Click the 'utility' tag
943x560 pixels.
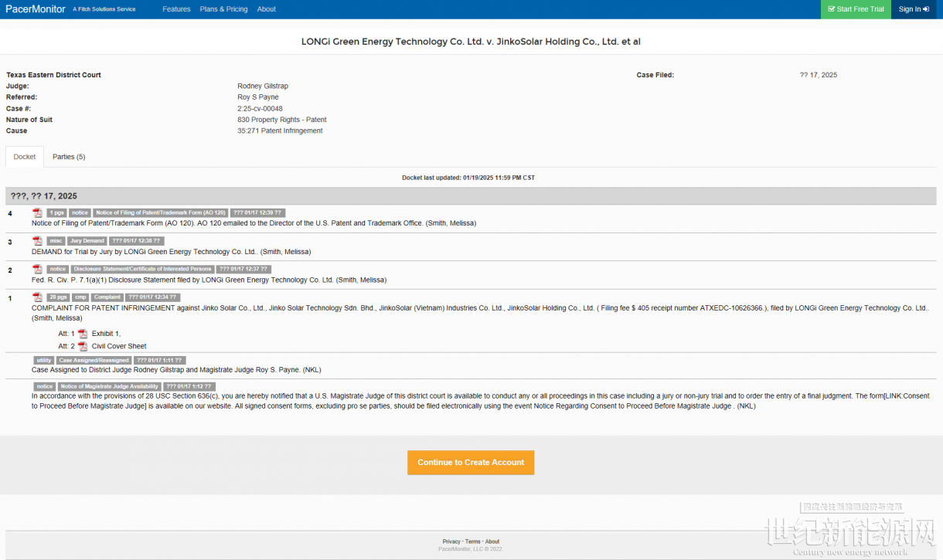point(44,360)
